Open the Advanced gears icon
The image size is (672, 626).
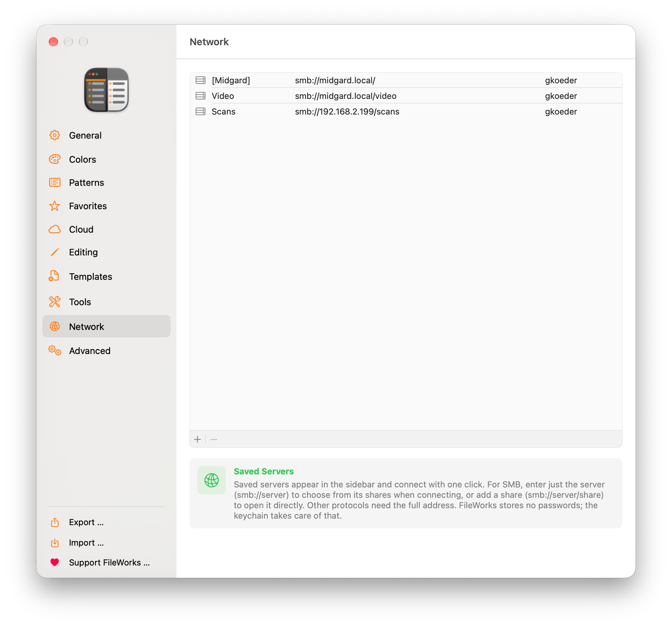55,350
